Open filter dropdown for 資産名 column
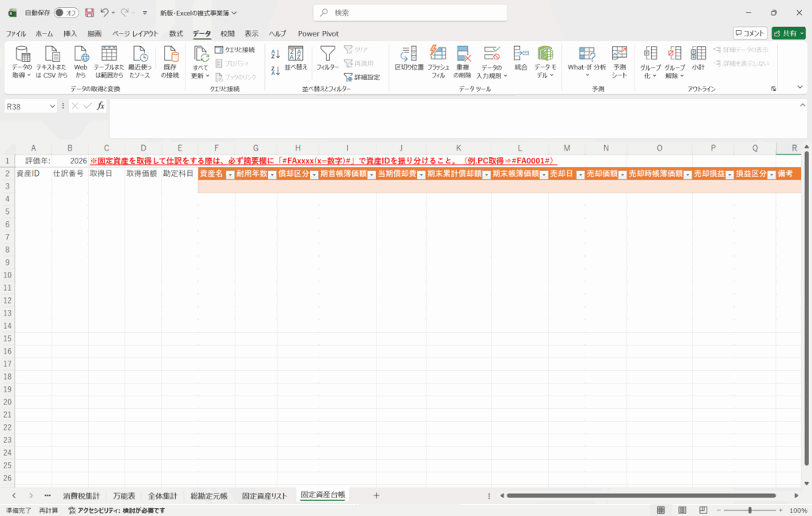Image resolution: width=812 pixels, height=516 pixels. click(x=230, y=174)
